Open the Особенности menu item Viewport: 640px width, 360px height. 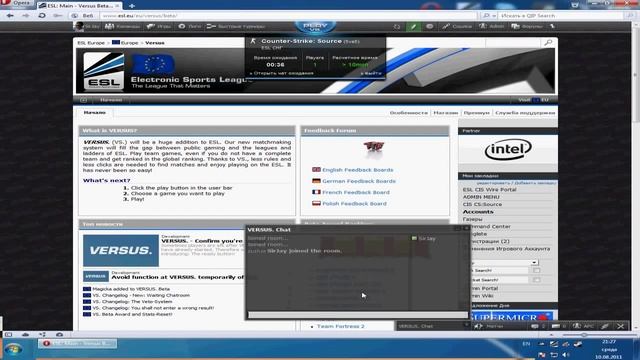click(409, 113)
